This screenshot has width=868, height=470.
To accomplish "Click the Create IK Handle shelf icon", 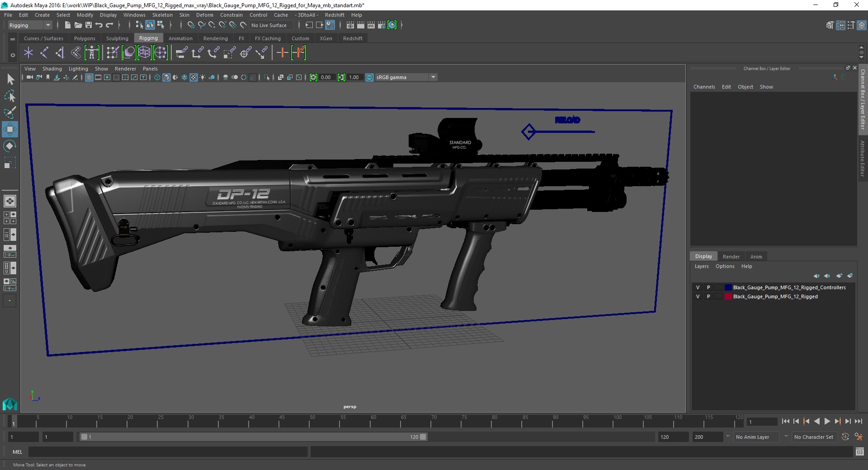I will [x=60, y=53].
